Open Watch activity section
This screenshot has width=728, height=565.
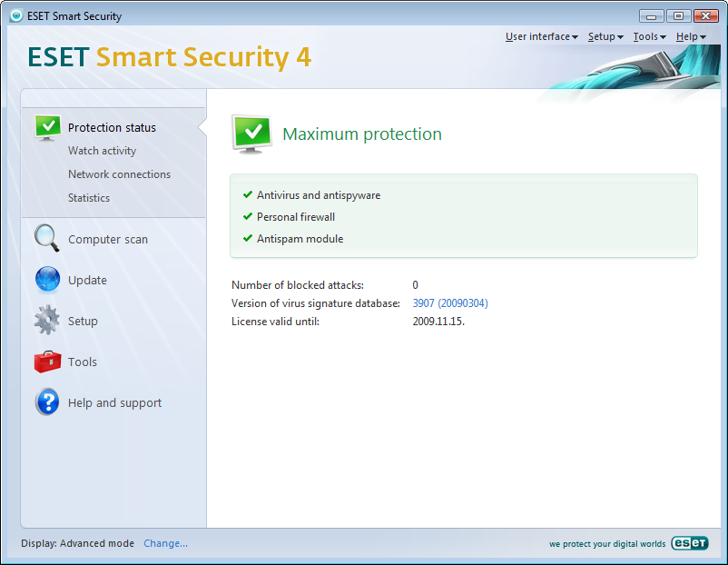[x=103, y=151]
